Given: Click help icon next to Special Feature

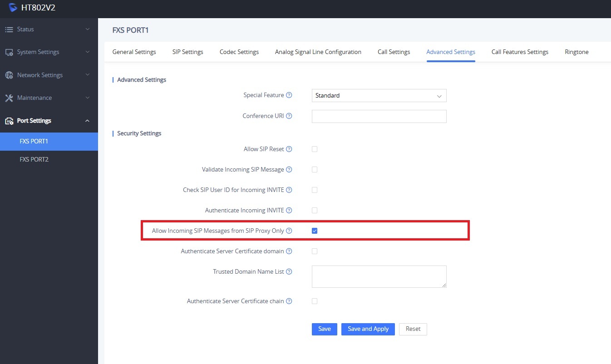Looking at the screenshot, I should pyautogui.click(x=289, y=95).
